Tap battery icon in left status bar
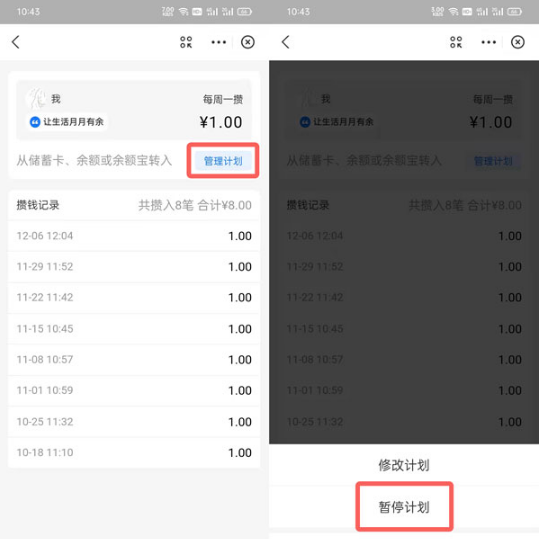The height and width of the screenshot is (539, 539). click(244, 12)
